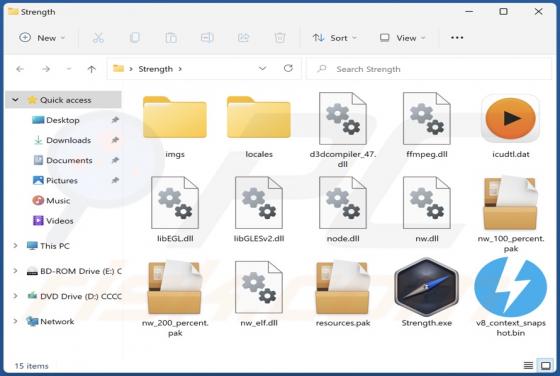Click the 'ffmpeg.dll' file name
The height and width of the screenshot is (376, 560).
point(427,154)
